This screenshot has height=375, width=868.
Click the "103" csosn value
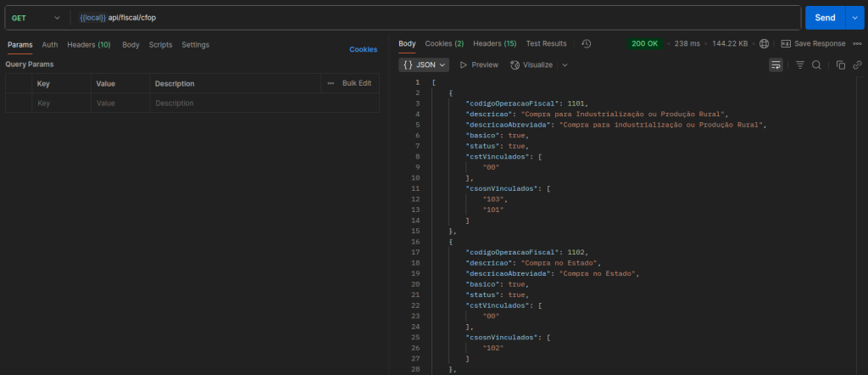[x=492, y=199]
